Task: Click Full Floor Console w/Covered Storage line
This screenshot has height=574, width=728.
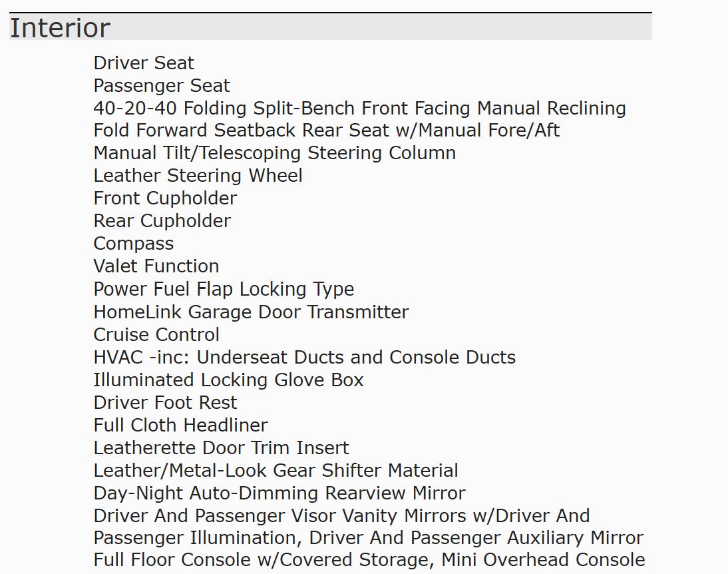Action: 369,560
